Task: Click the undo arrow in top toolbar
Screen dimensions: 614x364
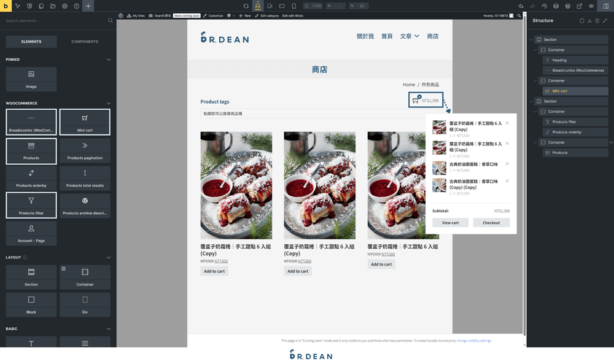Action: (521, 6)
